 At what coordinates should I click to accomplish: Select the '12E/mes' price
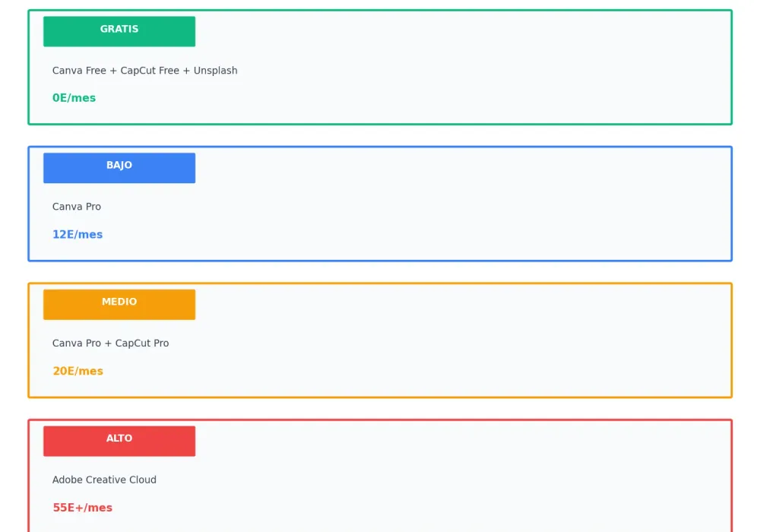pyautogui.click(x=78, y=235)
